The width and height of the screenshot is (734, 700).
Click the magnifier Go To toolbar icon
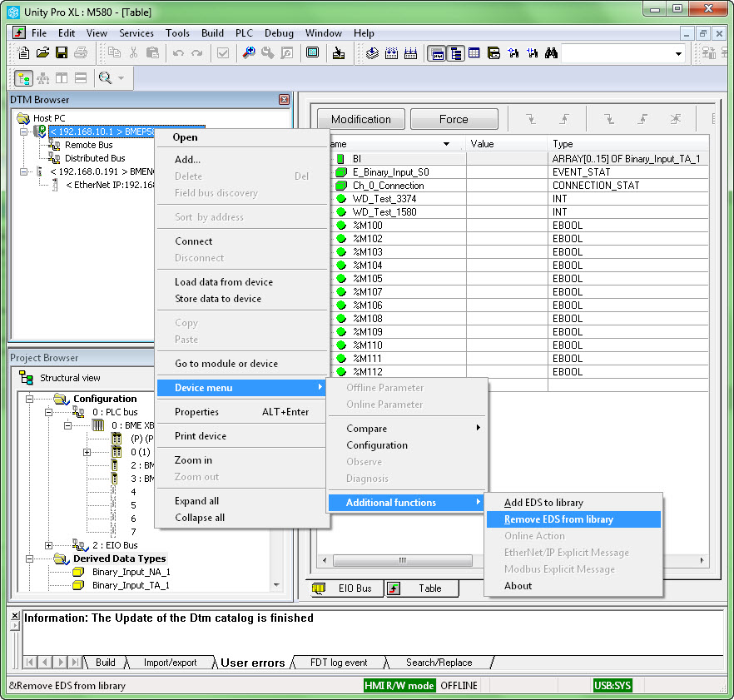pos(249,53)
